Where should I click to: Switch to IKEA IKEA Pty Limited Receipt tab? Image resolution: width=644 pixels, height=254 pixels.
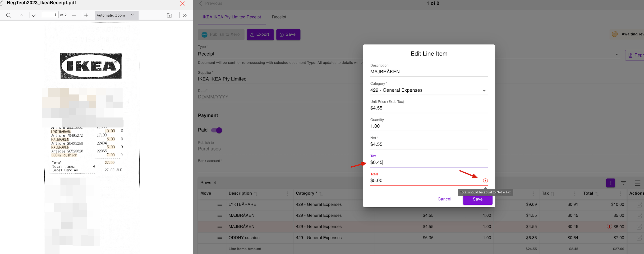[232, 17]
